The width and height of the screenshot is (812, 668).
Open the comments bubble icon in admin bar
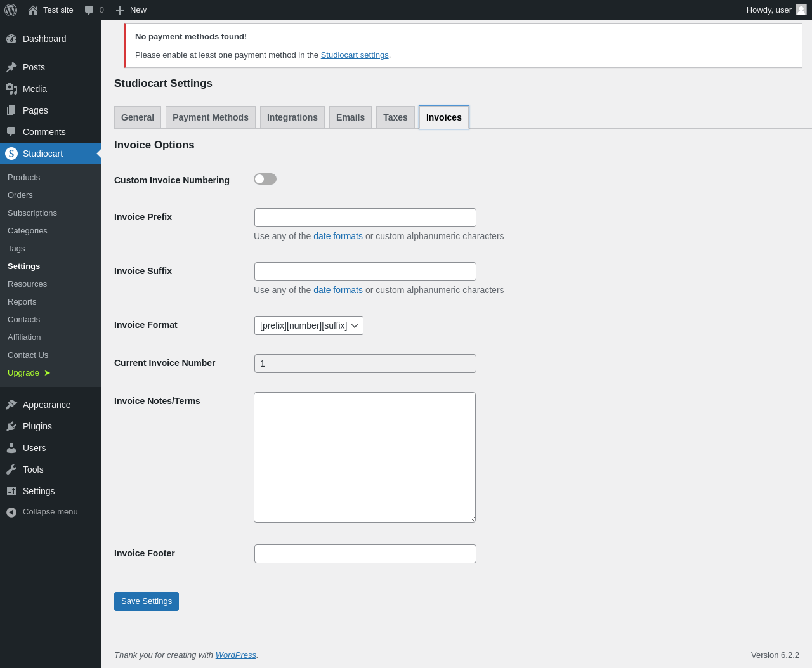coord(89,10)
